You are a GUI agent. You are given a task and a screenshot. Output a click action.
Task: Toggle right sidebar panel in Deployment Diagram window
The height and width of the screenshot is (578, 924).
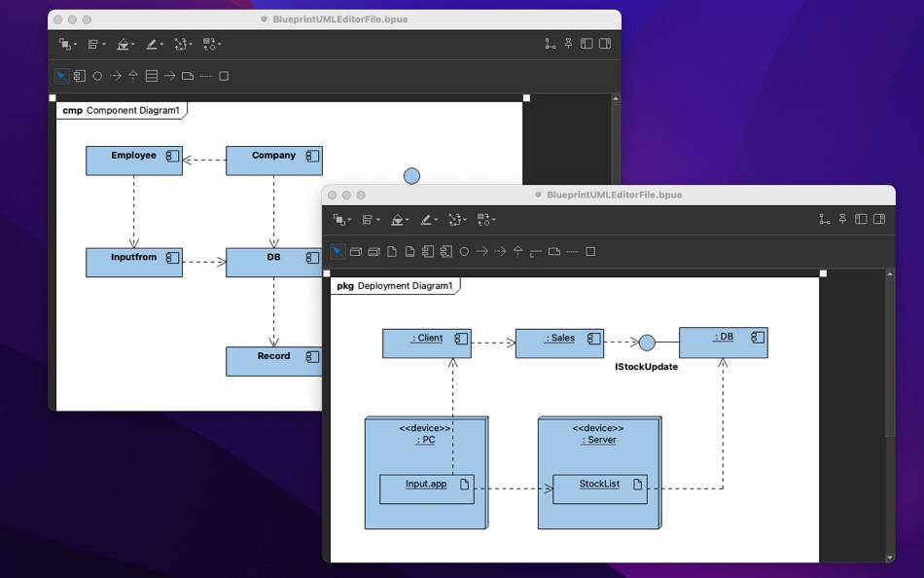(x=879, y=219)
